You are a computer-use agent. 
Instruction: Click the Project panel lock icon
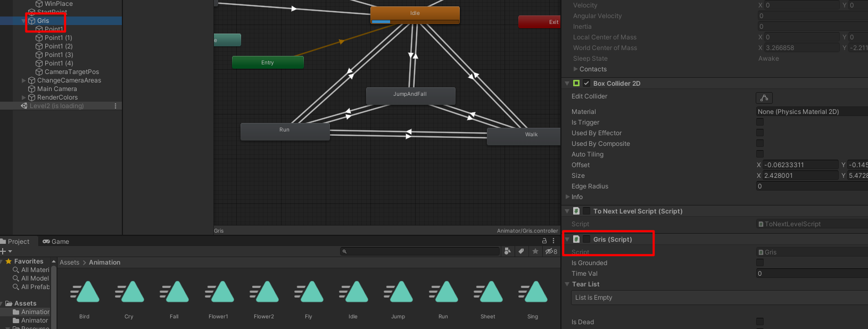[544, 241]
